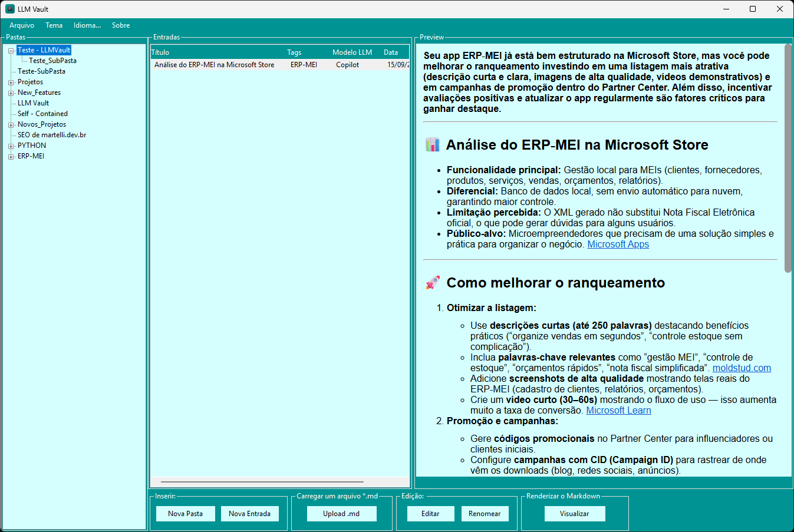Click the Copilot cell in entries table
Viewport: 794px width, 532px height.
pyautogui.click(x=347, y=65)
